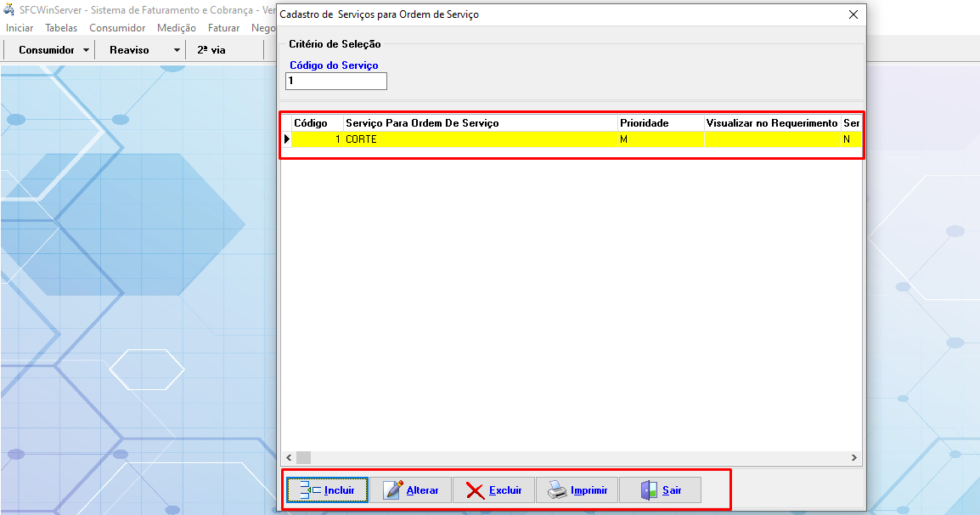This screenshot has height=515, width=980.
Task: Click the 2ª via toolbar button
Action: click(211, 50)
